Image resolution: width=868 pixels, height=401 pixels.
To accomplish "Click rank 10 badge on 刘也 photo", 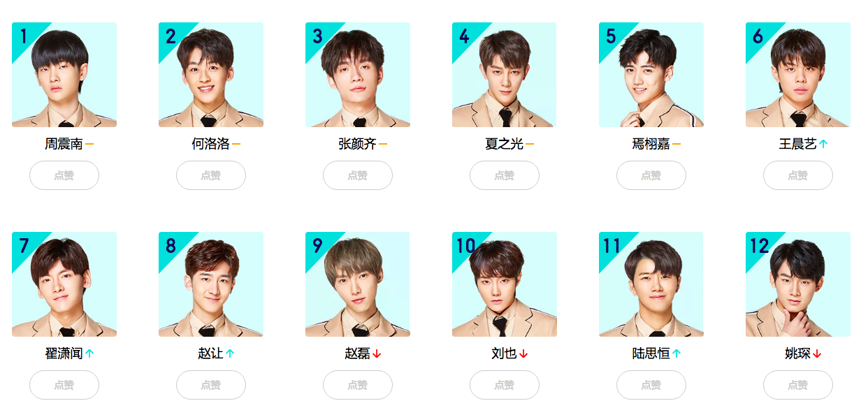I will 465,246.
